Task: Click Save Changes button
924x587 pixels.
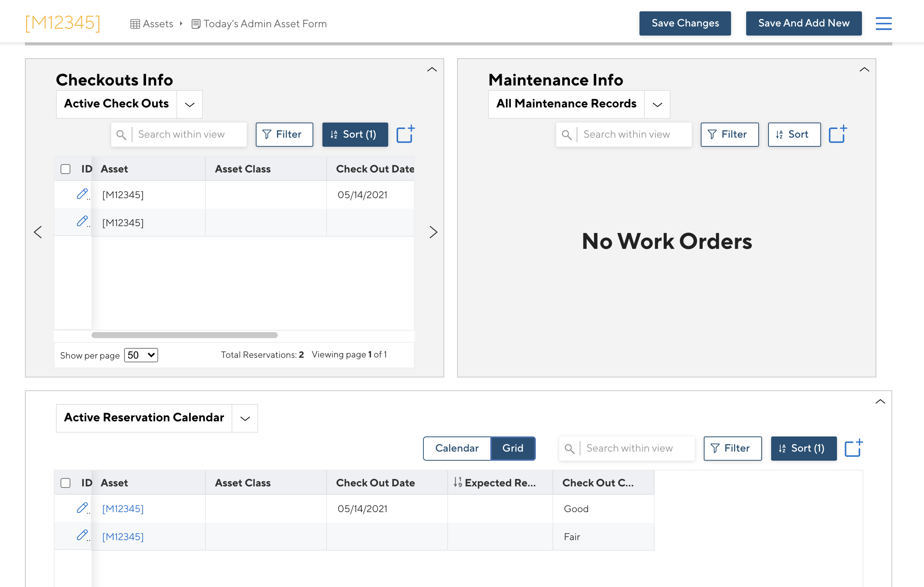Action: point(685,23)
